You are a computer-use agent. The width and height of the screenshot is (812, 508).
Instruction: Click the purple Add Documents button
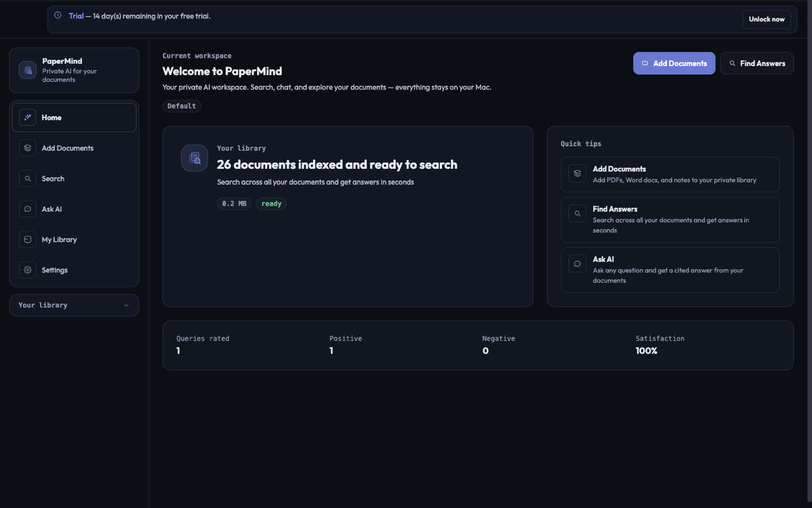click(674, 63)
